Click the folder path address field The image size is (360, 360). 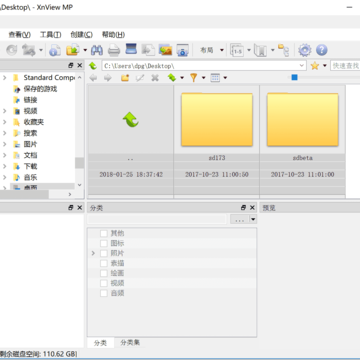[x=204, y=66]
